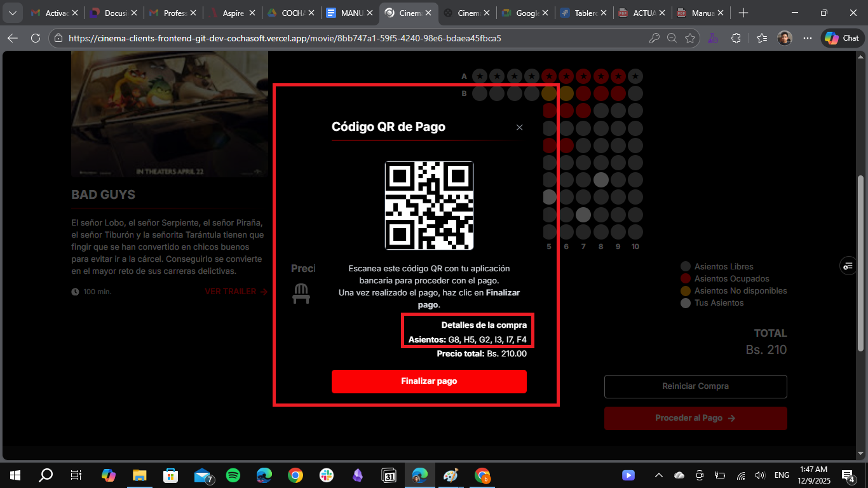The image size is (868, 488).
Task: Open the tab actions dropdown chevron
Action: point(13,13)
